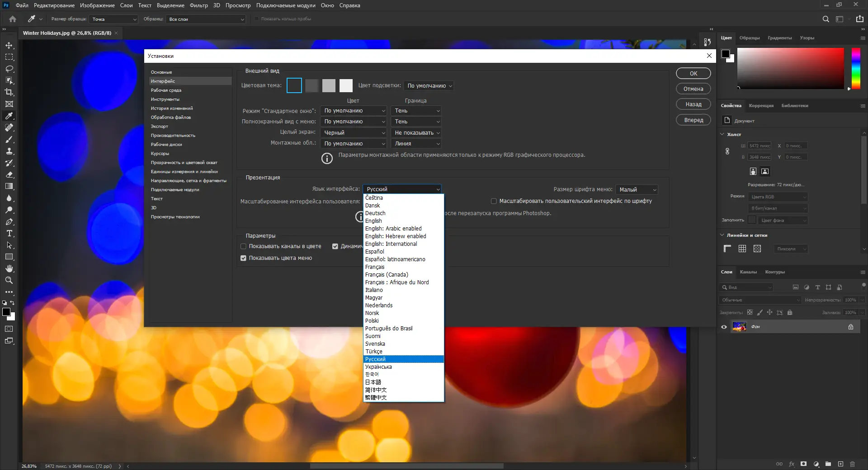Click the Назад button
Viewport: 868px width, 470px height.
(x=693, y=104)
